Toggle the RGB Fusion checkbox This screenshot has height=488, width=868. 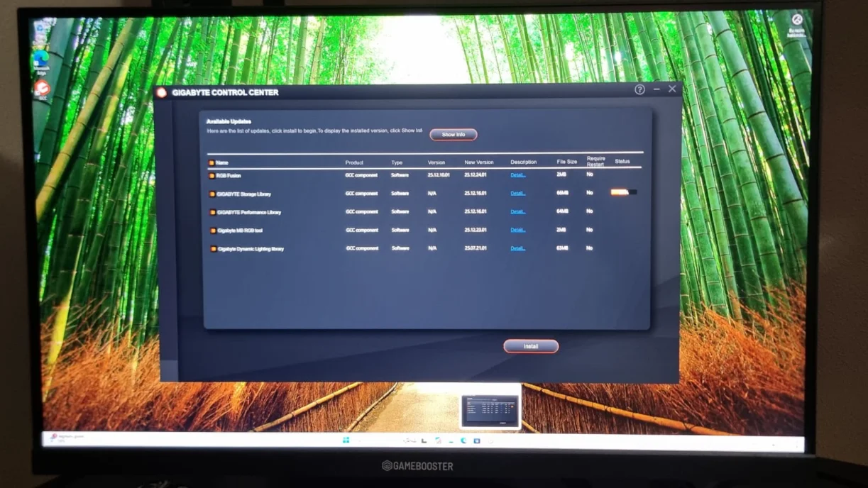tap(212, 175)
